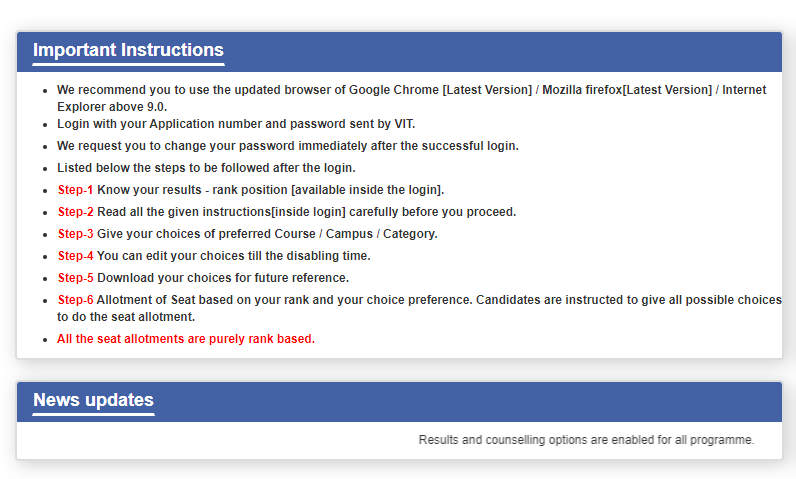This screenshot has width=796, height=479.
Task: Select "You can edit your choices" text
Action: pyautogui.click(x=233, y=256)
